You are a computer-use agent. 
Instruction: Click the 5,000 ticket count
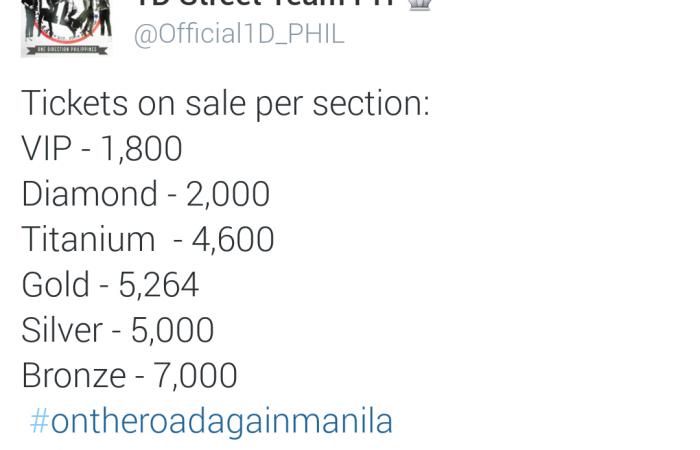pyautogui.click(x=172, y=330)
